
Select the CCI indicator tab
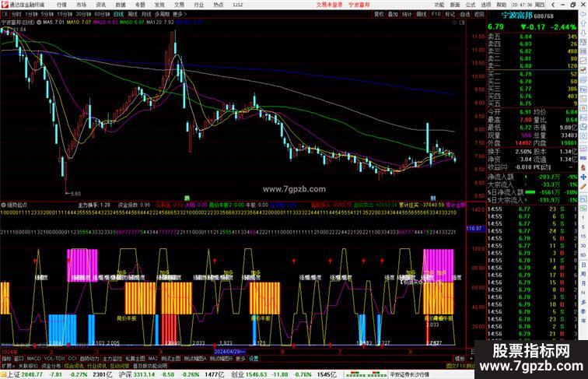tap(72, 359)
